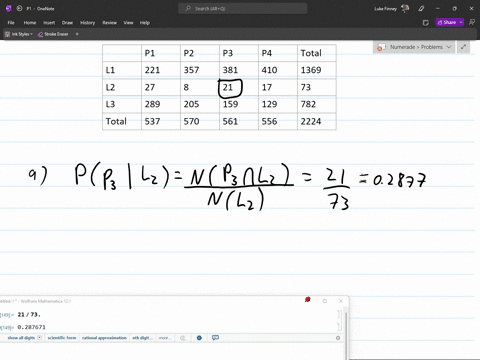Click nth digit... suggestion button
The width and height of the screenshot is (480, 360).
142,338
